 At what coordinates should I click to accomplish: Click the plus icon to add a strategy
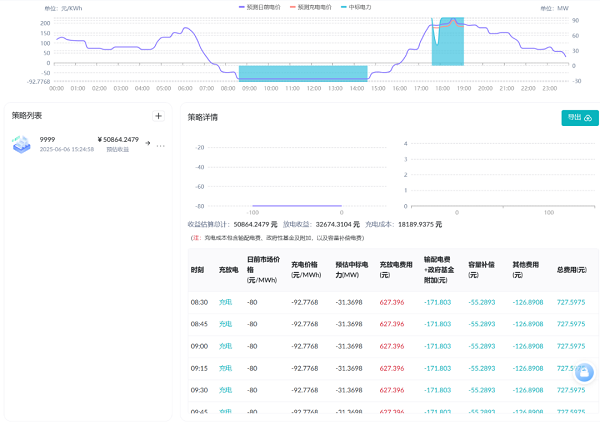(x=158, y=116)
